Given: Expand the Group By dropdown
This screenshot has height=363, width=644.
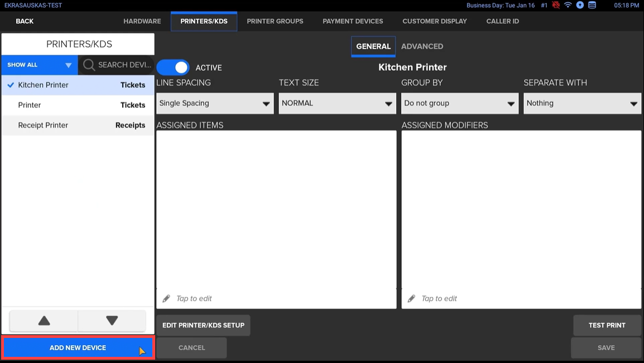Looking at the screenshot, I should (x=459, y=103).
